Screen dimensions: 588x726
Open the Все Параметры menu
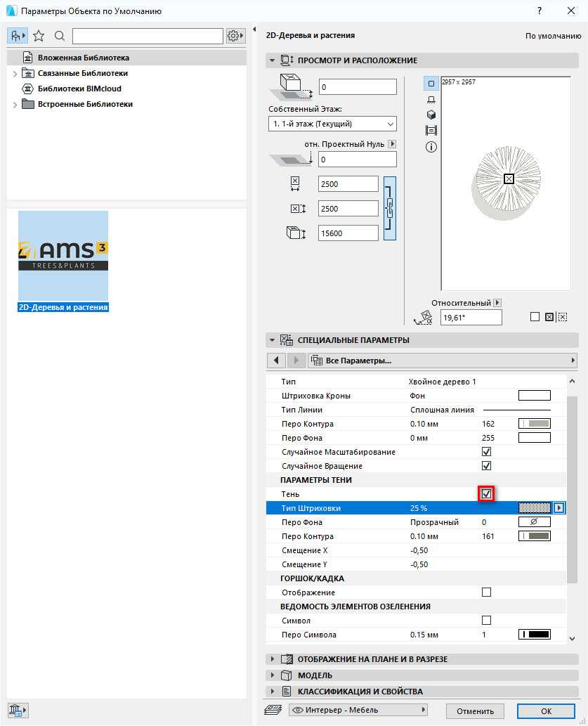[441, 361]
